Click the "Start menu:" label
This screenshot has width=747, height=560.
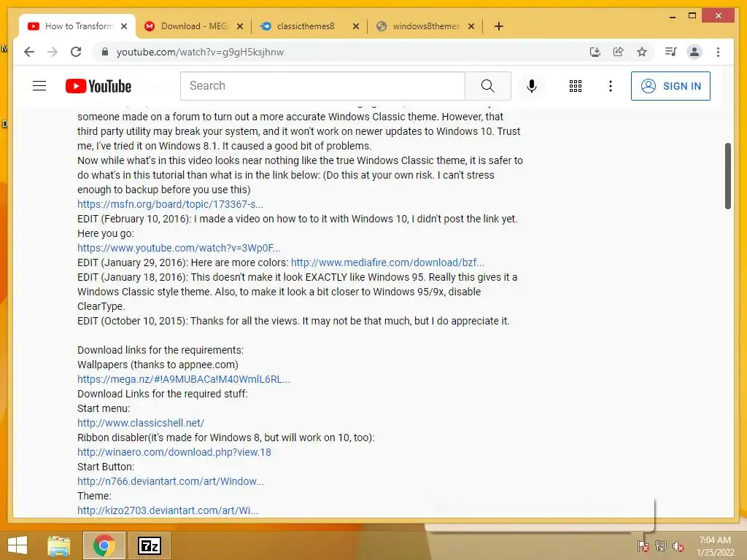104,408
